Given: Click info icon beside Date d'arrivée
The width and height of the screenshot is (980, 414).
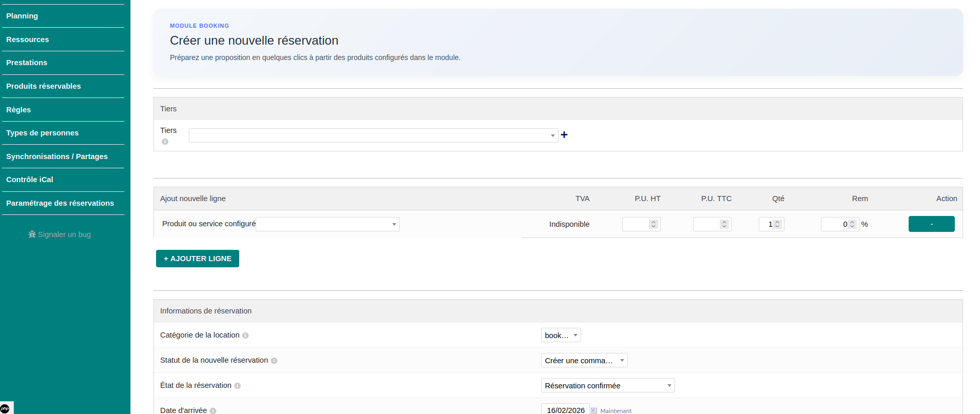Looking at the screenshot, I should pos(213,410).
